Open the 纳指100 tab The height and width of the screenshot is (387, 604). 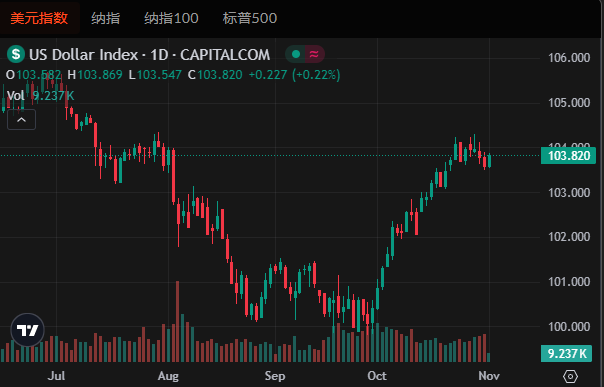click(x=171, y=18)
